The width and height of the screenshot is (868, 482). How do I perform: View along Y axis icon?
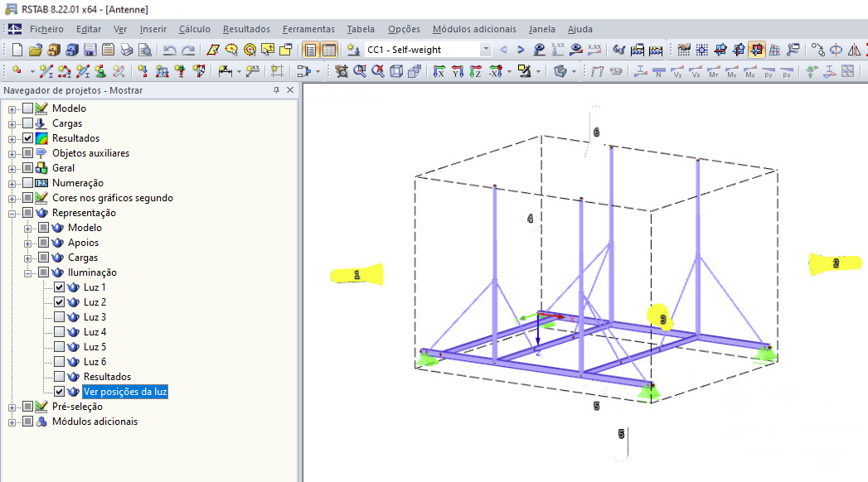[x=458, y=71]
